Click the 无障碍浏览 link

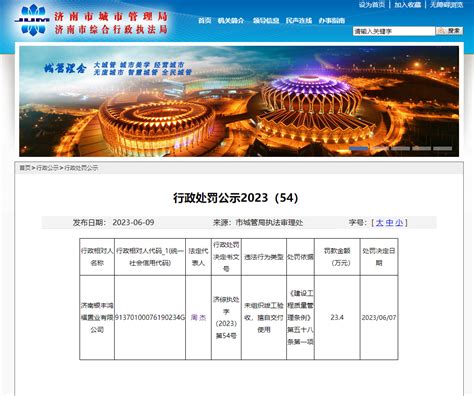point(447,5)
